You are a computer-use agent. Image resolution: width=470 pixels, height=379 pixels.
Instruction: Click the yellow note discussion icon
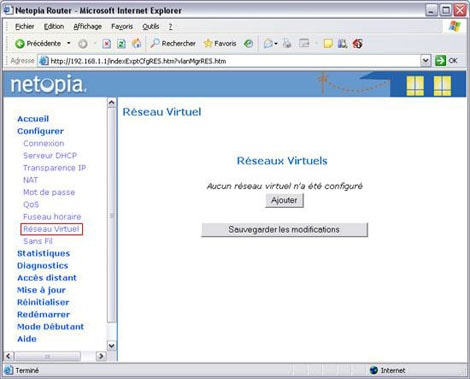click(328, 43)
